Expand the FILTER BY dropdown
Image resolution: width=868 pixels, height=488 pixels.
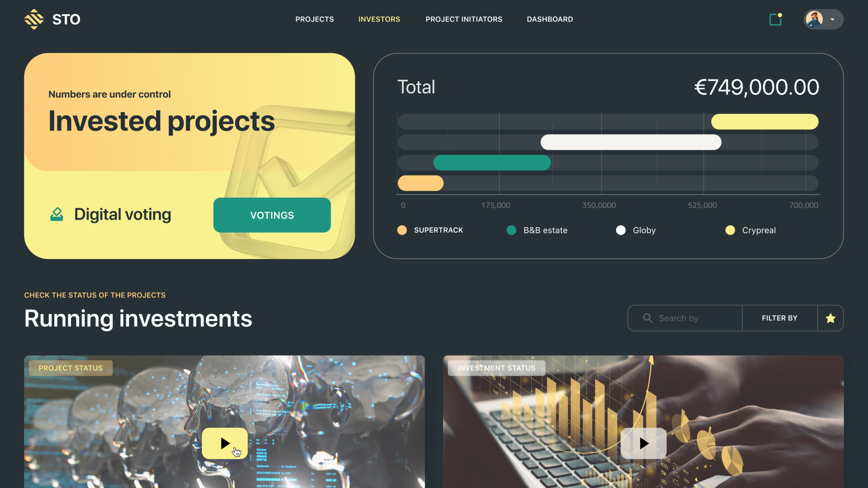coord(780,318)
